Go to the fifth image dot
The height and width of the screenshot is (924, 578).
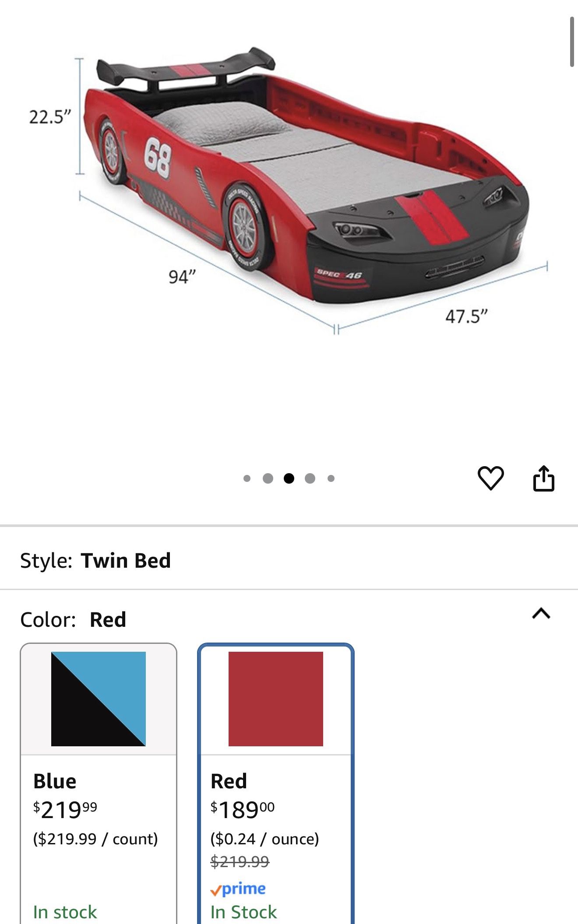point(331,478)
